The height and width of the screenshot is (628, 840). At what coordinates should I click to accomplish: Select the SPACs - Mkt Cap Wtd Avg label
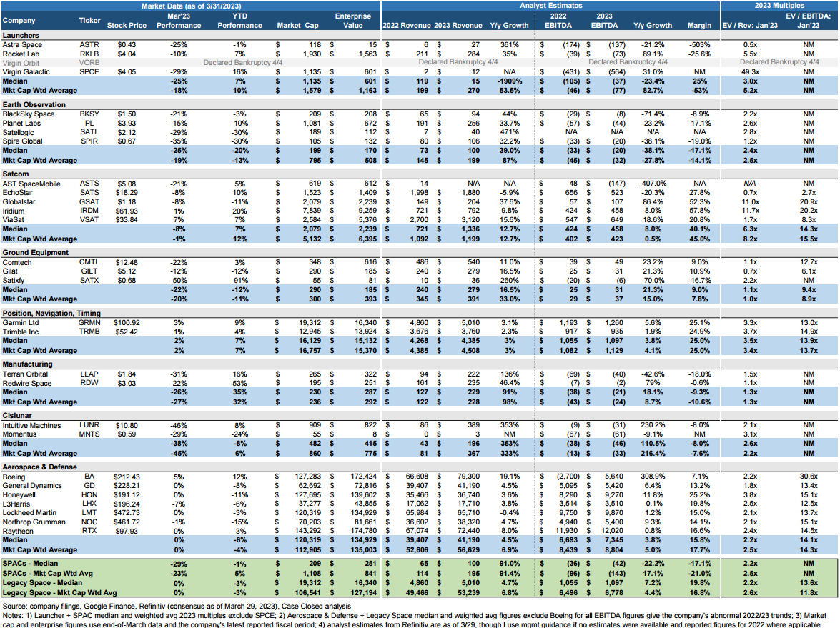pos(48,574)
